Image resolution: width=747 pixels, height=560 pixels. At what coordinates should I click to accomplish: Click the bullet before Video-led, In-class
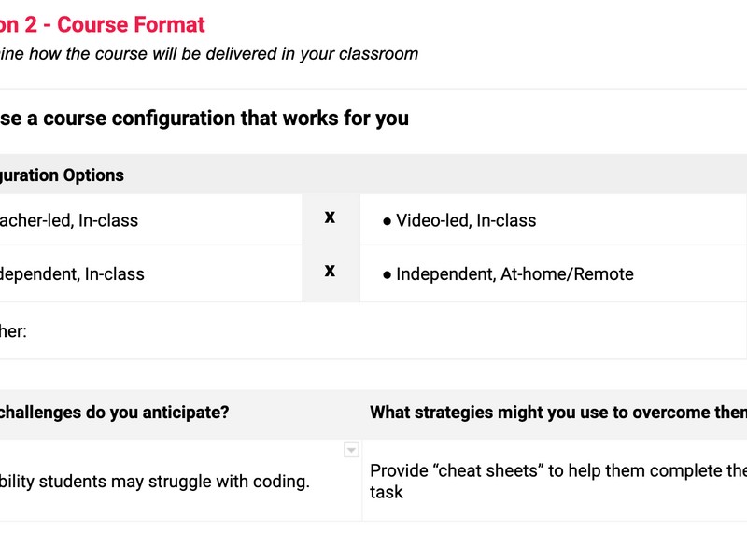tap(387, 221)
